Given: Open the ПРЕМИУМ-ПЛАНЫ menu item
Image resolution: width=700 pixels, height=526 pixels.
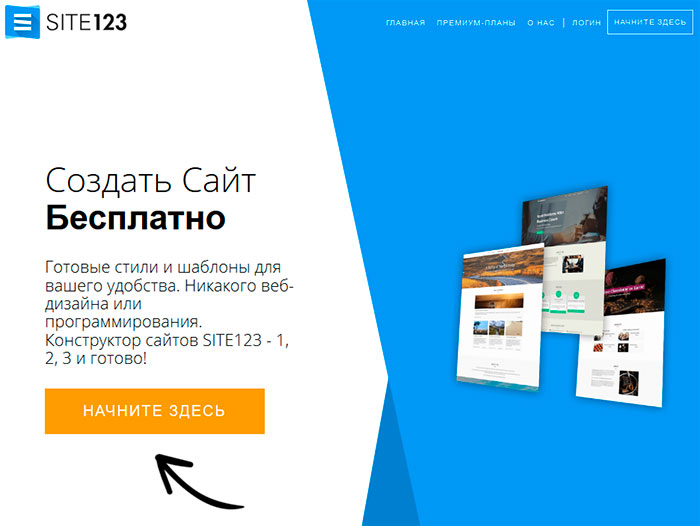Looking at the screenshot, I should coord(476,22).
